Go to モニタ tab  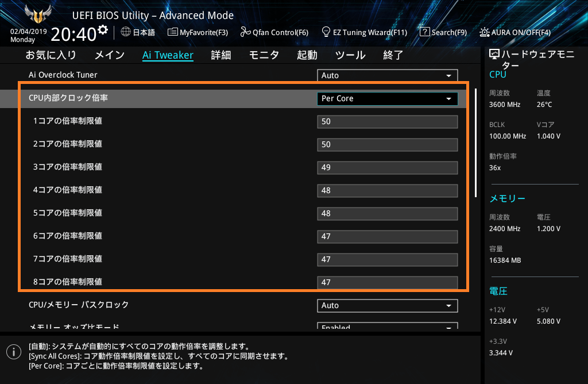pos(264,55)
